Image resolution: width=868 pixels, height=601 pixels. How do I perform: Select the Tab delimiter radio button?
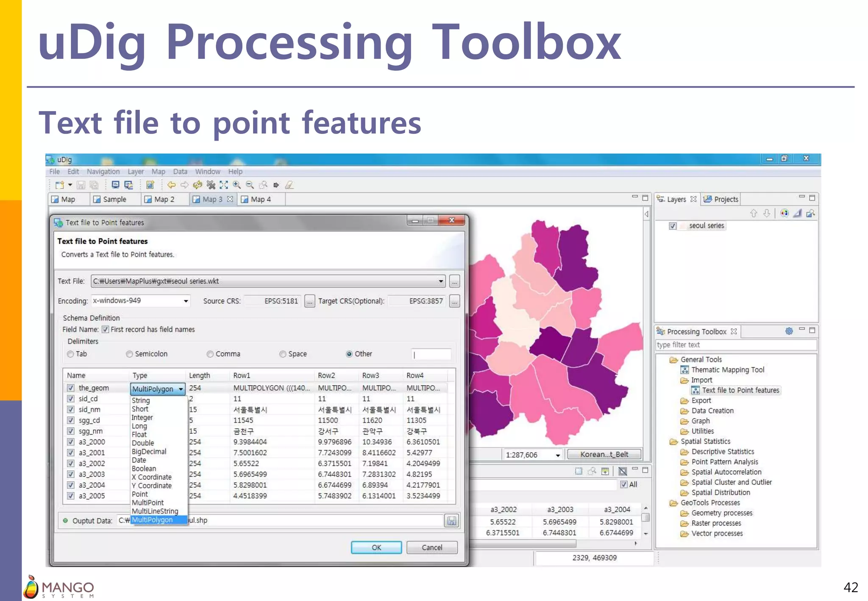71,354
